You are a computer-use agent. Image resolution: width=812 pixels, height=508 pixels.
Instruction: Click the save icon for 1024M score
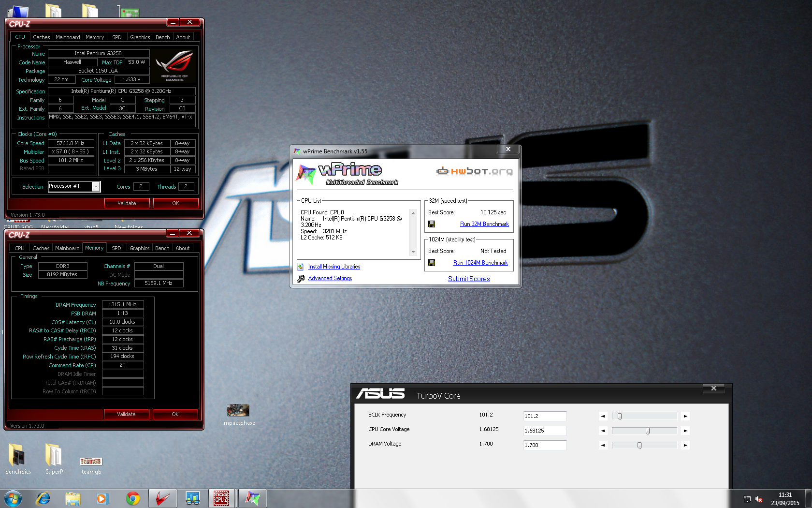[432, 263]
